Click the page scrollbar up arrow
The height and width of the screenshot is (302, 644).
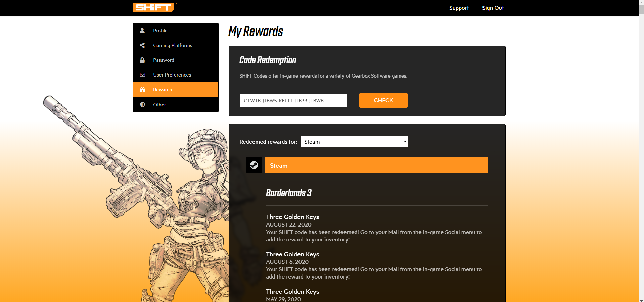pyautogui.click(x=641, y=2)
